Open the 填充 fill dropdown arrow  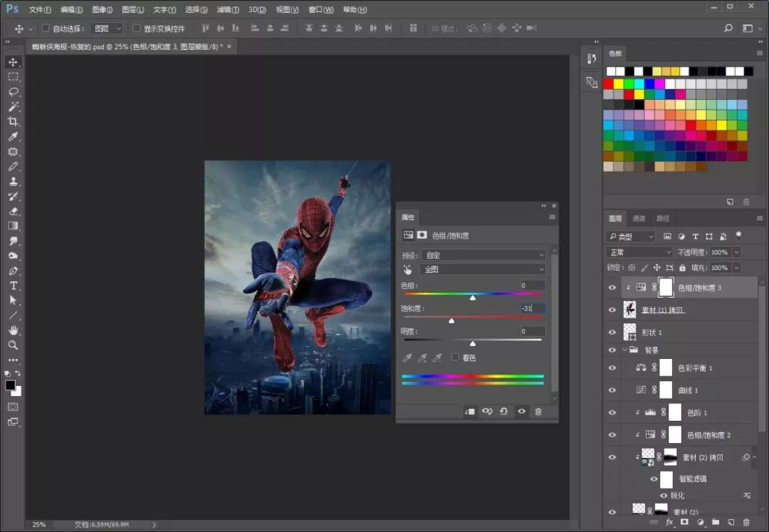tap(736, 268)
